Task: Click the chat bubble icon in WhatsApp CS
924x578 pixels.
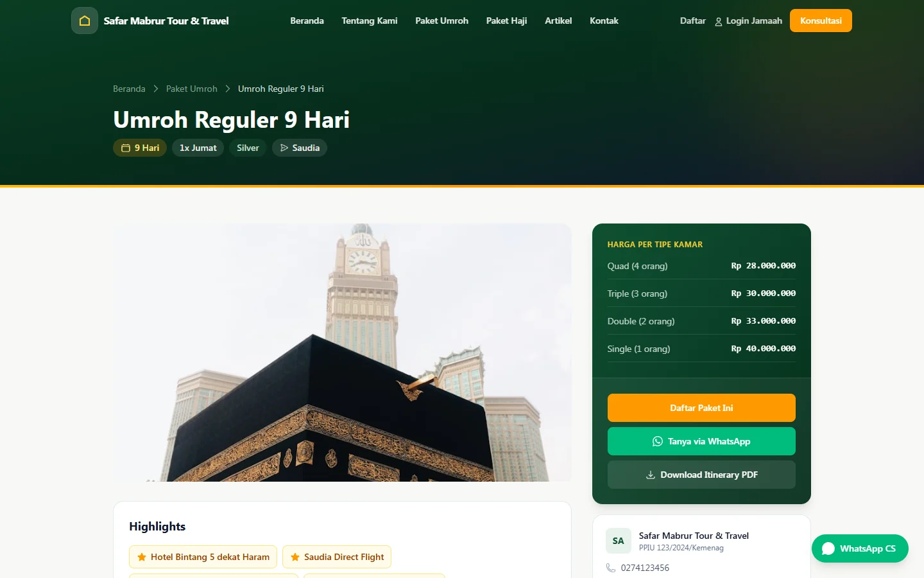Action: [828, 548]
